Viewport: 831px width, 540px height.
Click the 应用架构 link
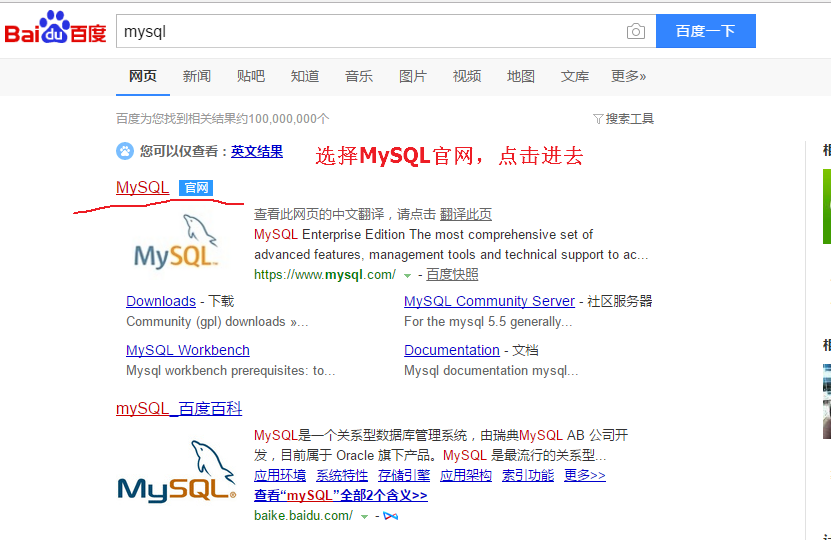coord(466,475)
